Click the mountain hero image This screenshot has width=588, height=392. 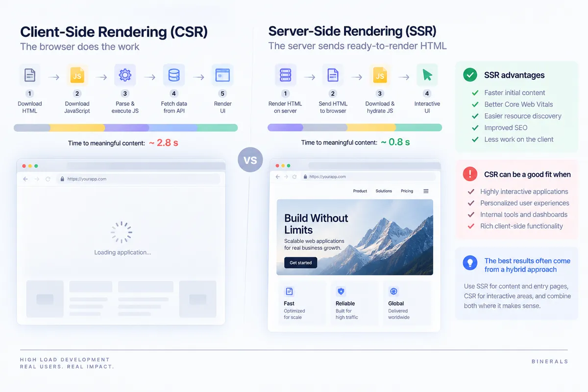click(355, 237)
